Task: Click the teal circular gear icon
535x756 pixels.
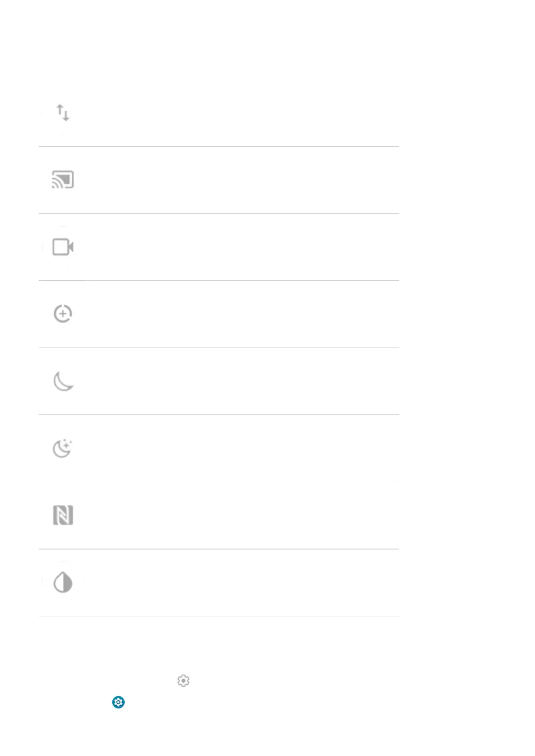Action: 118,702
